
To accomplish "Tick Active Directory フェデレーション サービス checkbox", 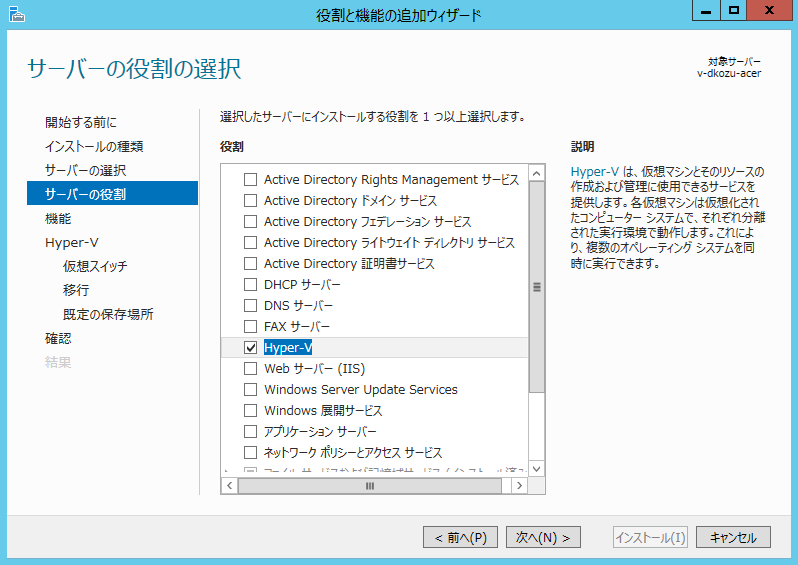I will pos(250,221).
